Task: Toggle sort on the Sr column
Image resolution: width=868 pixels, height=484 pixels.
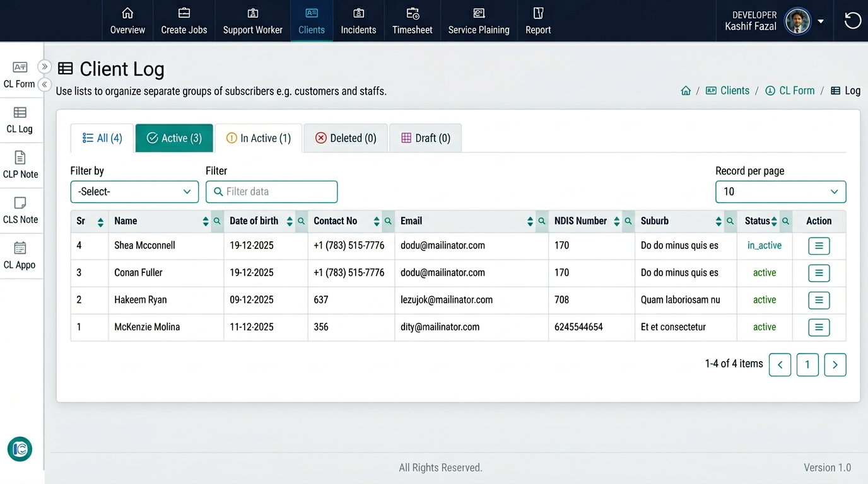Action: pyautogui.click(x=100, y=221)
